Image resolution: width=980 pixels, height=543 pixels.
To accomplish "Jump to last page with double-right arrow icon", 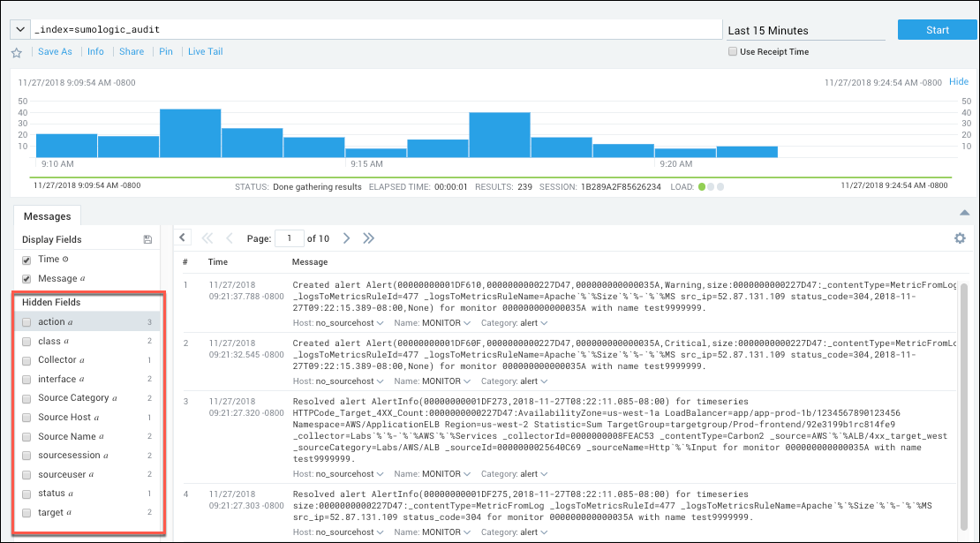I will click(x=369, y=238).
